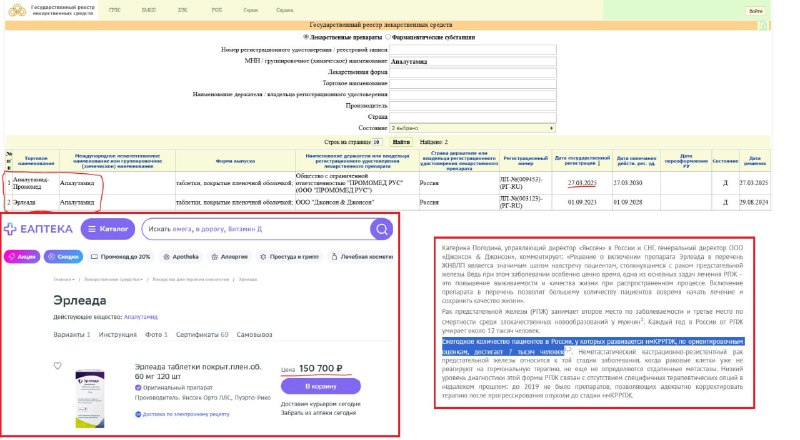This screenshot has height=440, width=800.
Task: Open the ЖК menu item
Action: (183, 10)
